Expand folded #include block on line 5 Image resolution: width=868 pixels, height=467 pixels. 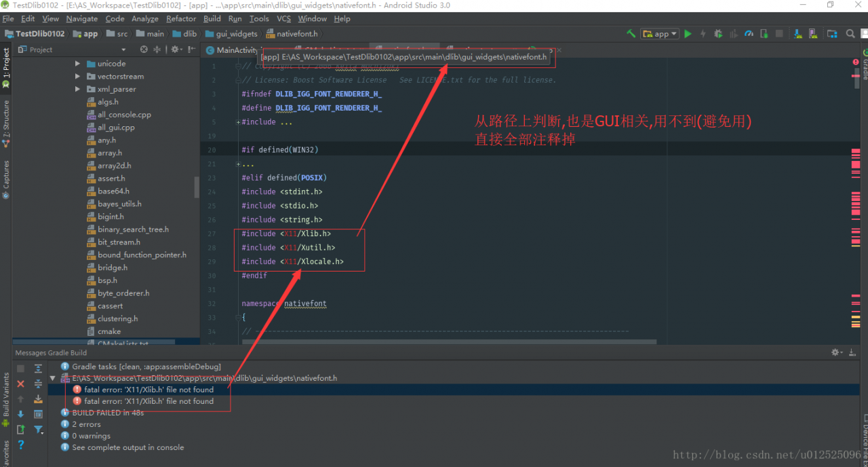237,122
